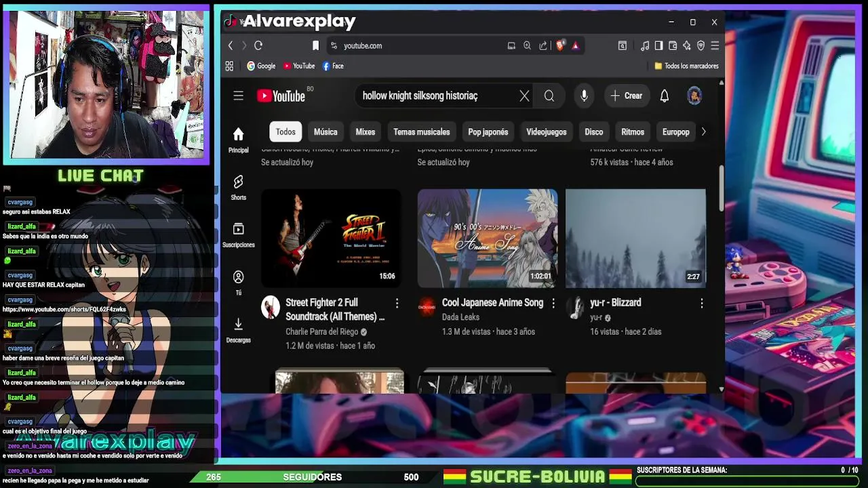Open Brave Rewards triangle icon
Viewport: 868px width, 488px height.
coord(575,45)
